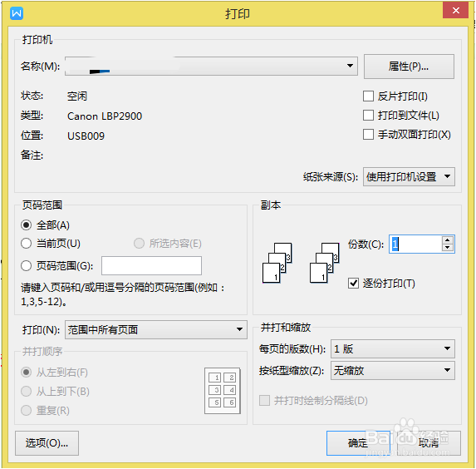Increase copy count with up spinner arrow
The image size is (476, 469).
[447, 240]
